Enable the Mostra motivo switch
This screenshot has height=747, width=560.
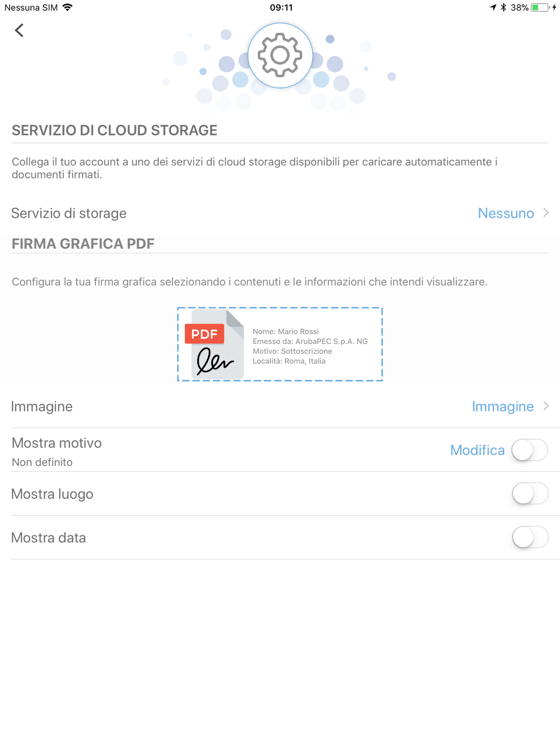(529, 450)
